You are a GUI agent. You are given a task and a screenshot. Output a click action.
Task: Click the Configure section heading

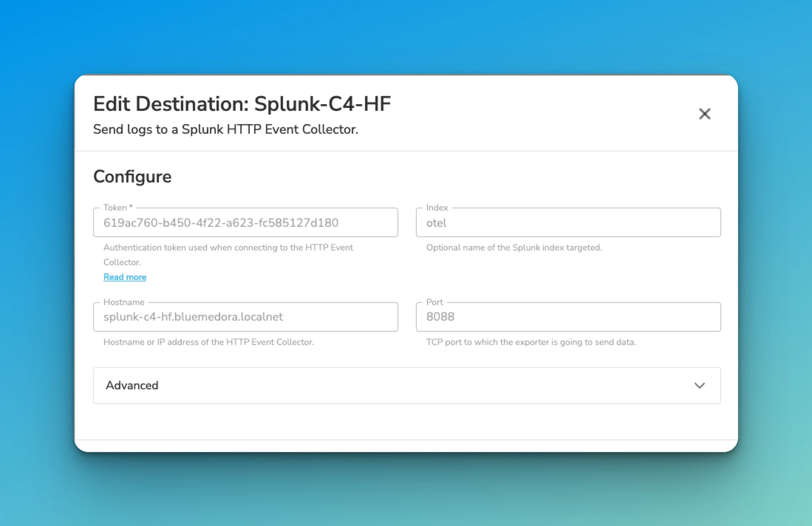[x=132, y=176]
